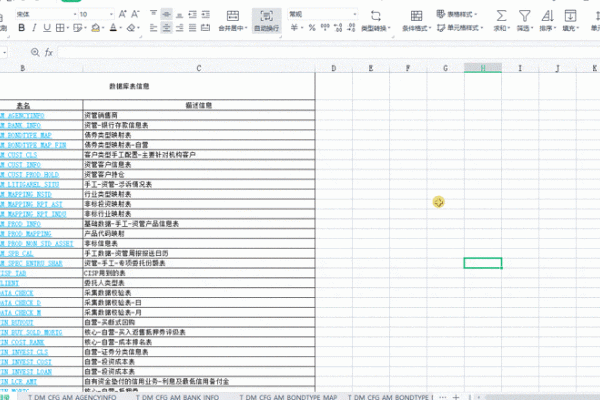Switch to T_DM_CFG_AM_BONDTYPE_MAP sheet tab

(288, 397)
